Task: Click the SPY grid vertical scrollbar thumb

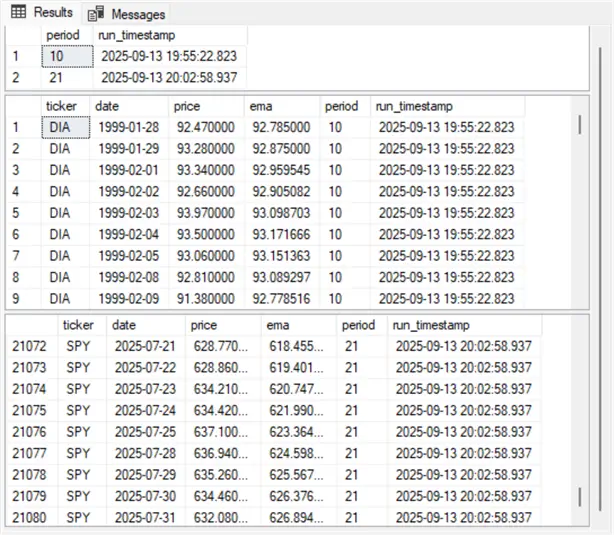Action: (580, 497)
